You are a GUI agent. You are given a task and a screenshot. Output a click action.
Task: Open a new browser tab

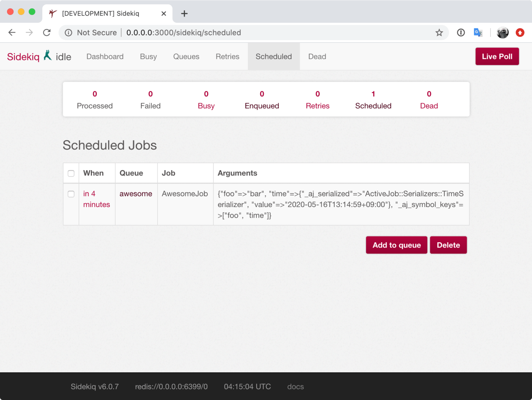[184, 13]
